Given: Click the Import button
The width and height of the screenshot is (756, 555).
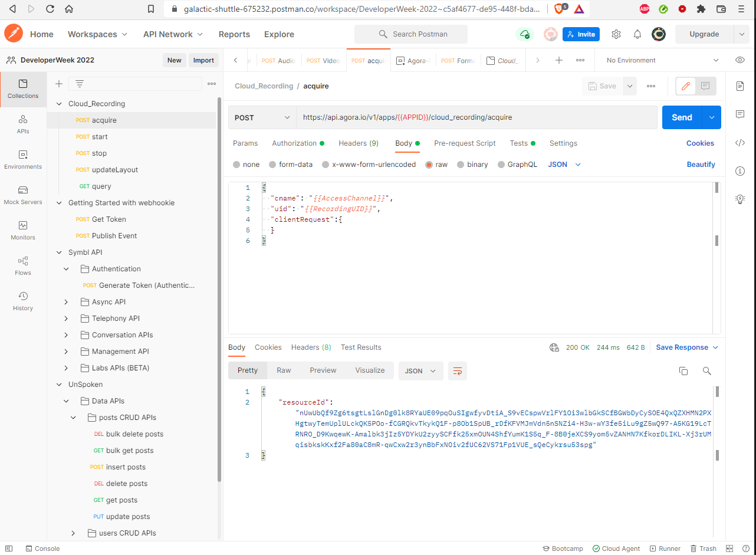Looking at the screenshot, I should tap(203, 60).
